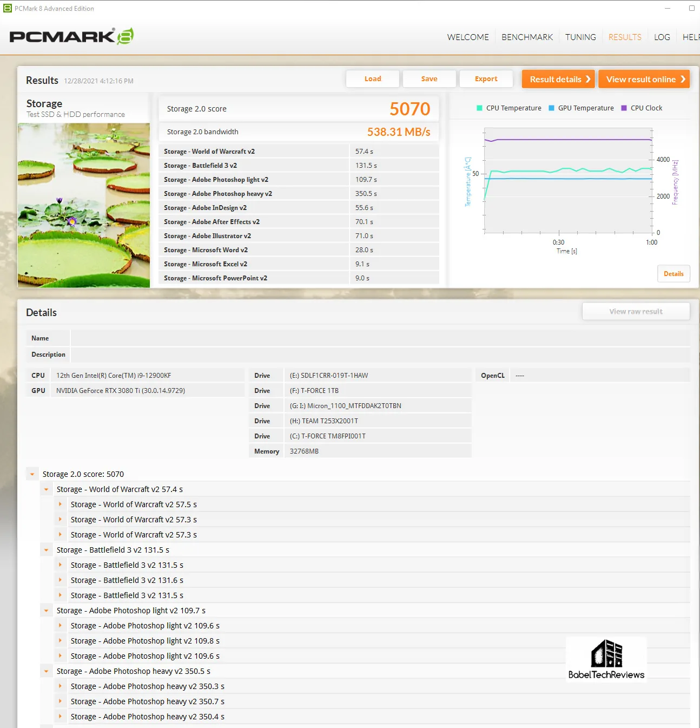Click drive entry '(F:) T-FORCE 1TB'
This screenshot has width=700, height=728.
pyautogui.click(x=314, y=391)
